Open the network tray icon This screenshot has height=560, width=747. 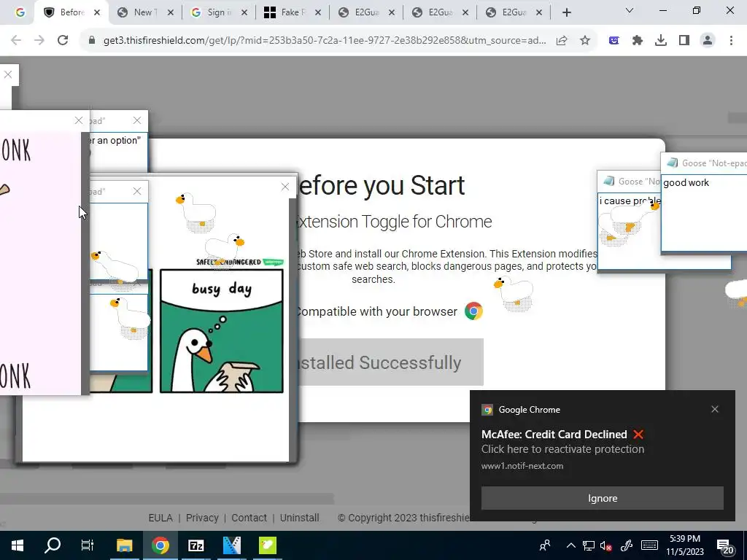[589, 545]
